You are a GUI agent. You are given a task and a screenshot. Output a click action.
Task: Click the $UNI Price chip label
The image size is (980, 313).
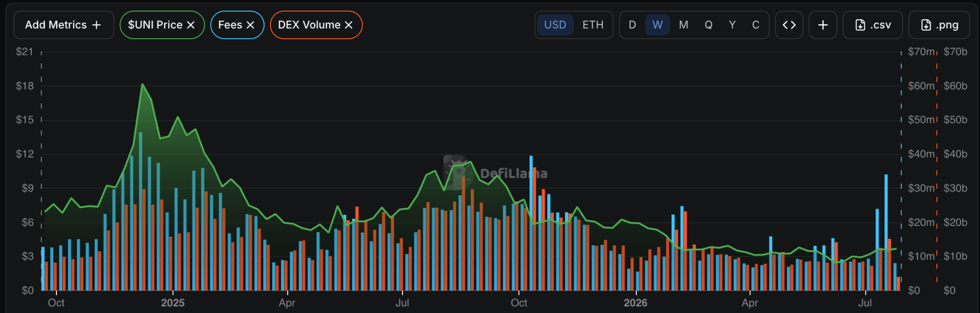pos(155,25)
